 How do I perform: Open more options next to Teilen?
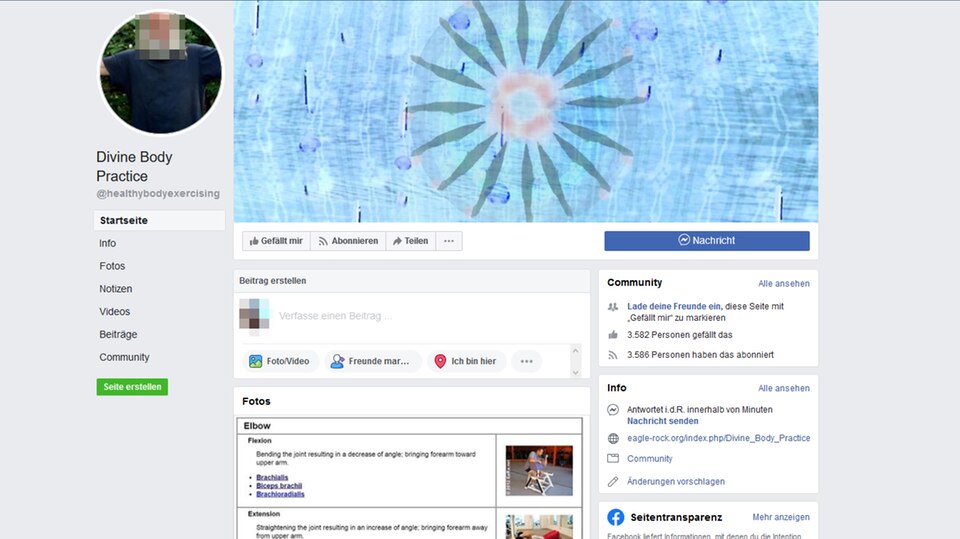[x=449, y=241]
